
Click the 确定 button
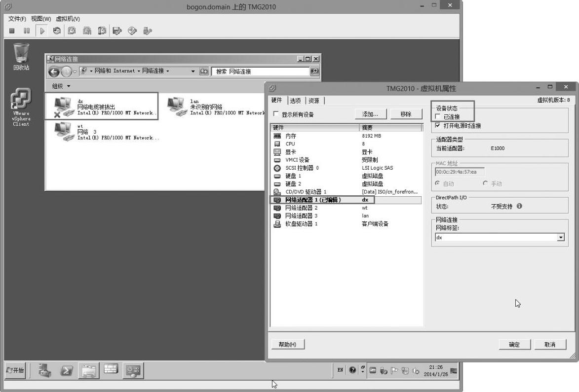click(x=514, y=345)
